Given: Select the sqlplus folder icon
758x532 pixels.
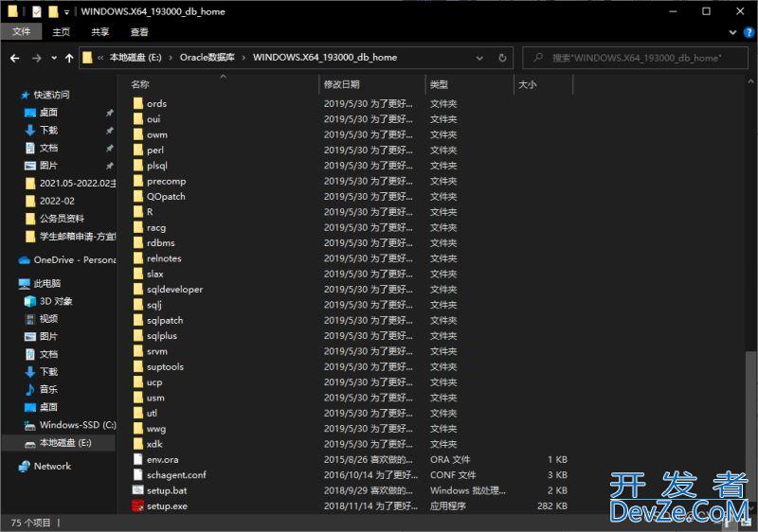Looking at the screenshot, I should click(x=137, y=335).
